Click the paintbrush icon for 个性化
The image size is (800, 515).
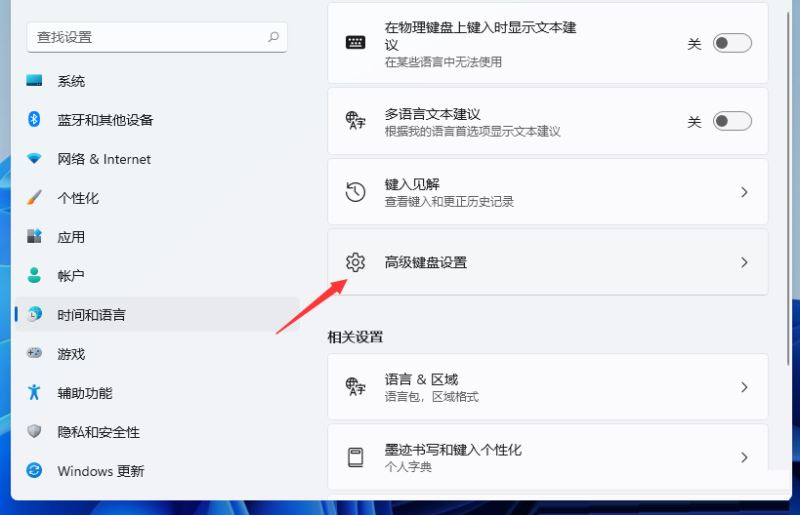[x=34, y=198]
